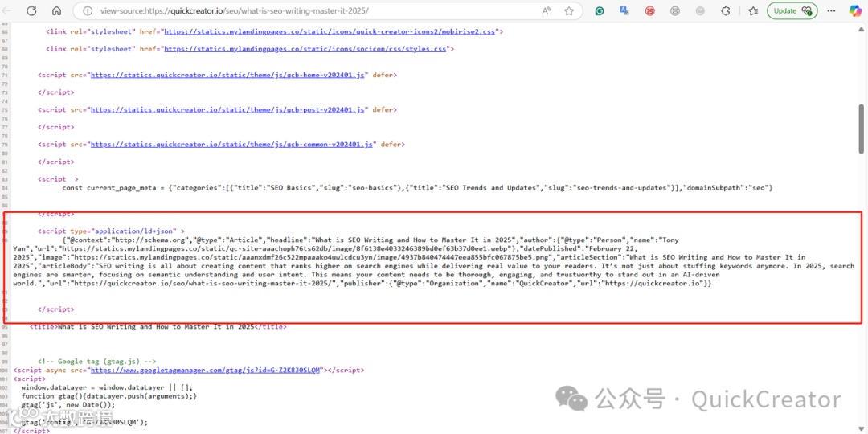Open the gray round-square extension icon
The height and width of the screenshot is (434, 868).
(x=675, y=11)
